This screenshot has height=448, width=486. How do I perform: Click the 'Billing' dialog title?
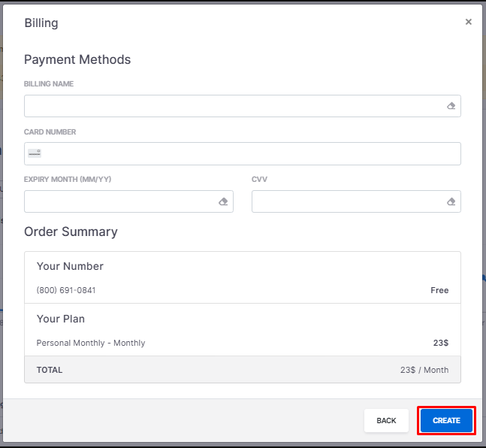click(x=41, y=23)
